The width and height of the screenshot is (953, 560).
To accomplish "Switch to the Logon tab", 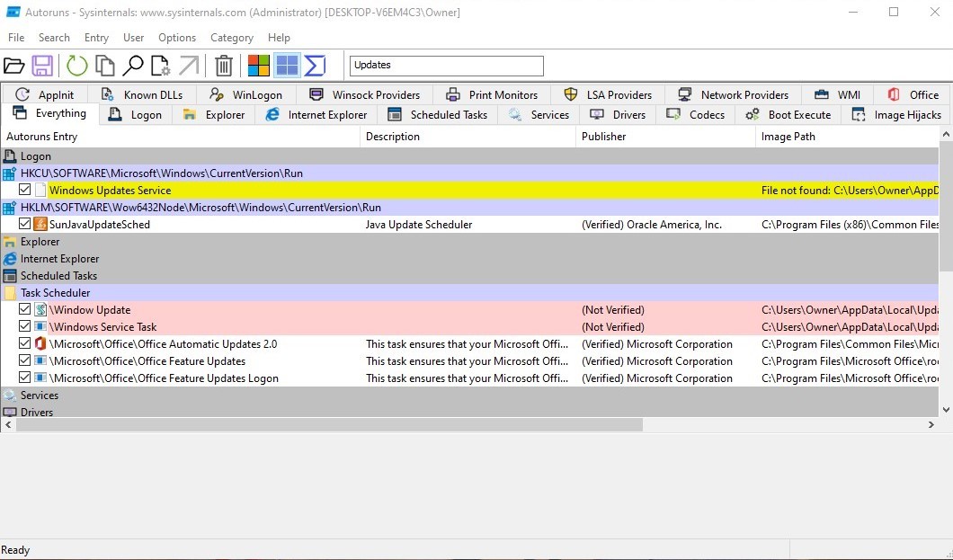I will (136, 115).
